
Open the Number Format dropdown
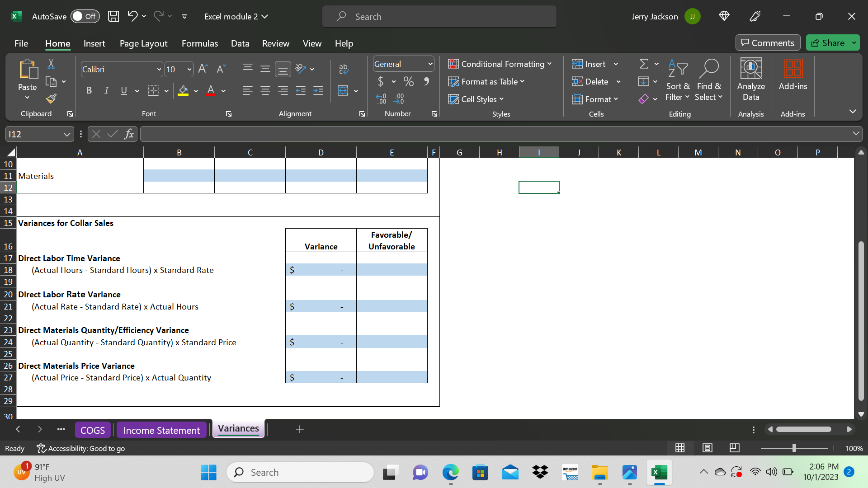403,64
